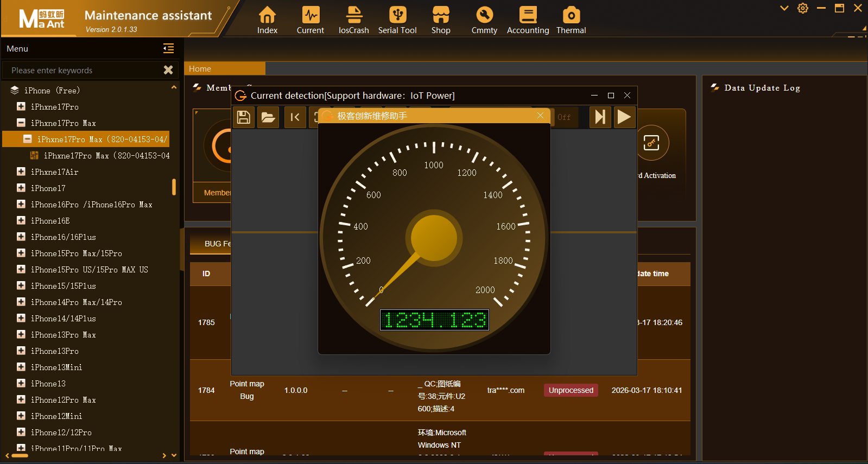868x464 pixels.
Task: Expand the iPhone16E tree node
Action: [21, 221]
